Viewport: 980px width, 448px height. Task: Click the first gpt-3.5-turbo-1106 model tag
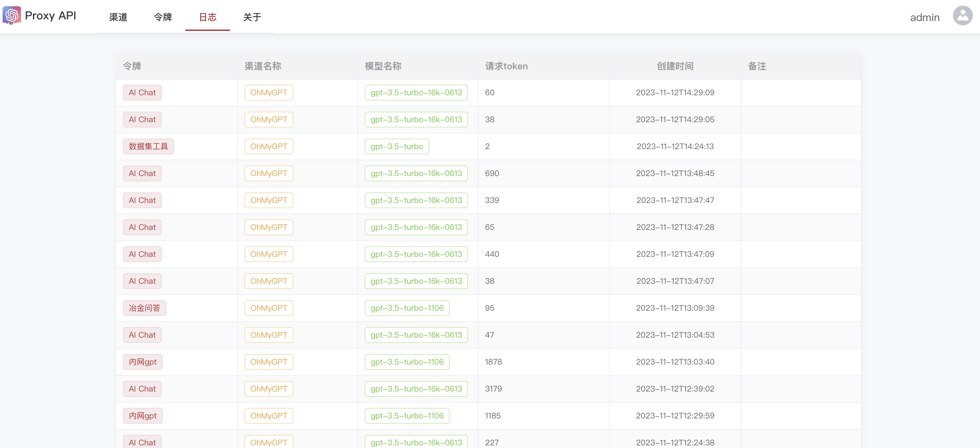[407, 308]
